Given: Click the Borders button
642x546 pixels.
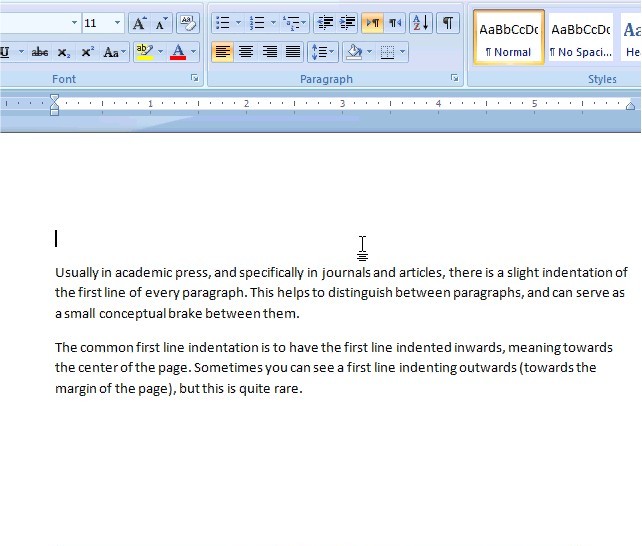Looking at the screenshot, I should pyautogui.click(x=387, y=52).
